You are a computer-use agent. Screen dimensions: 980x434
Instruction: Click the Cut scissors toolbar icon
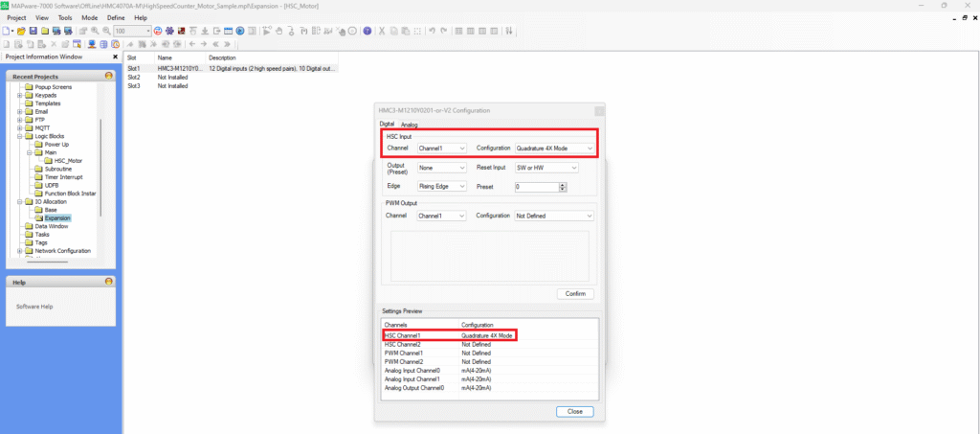click(x=381, y=31)
